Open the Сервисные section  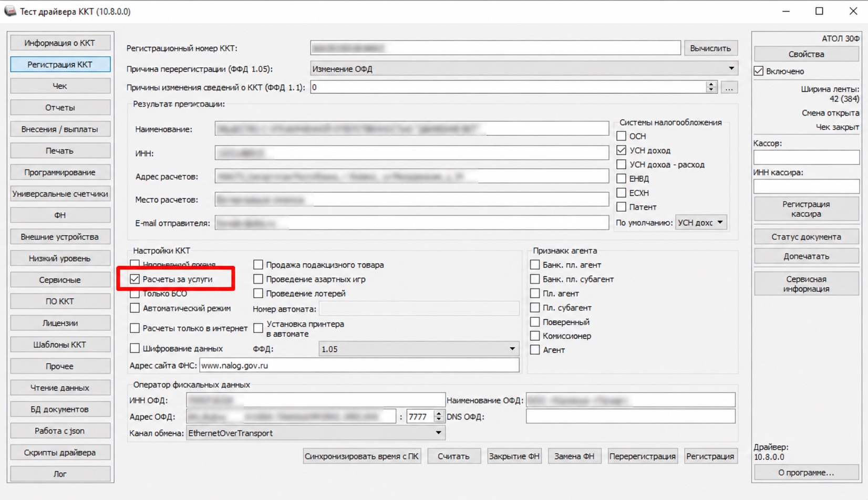pyautogui.click(x=60, y=280)
